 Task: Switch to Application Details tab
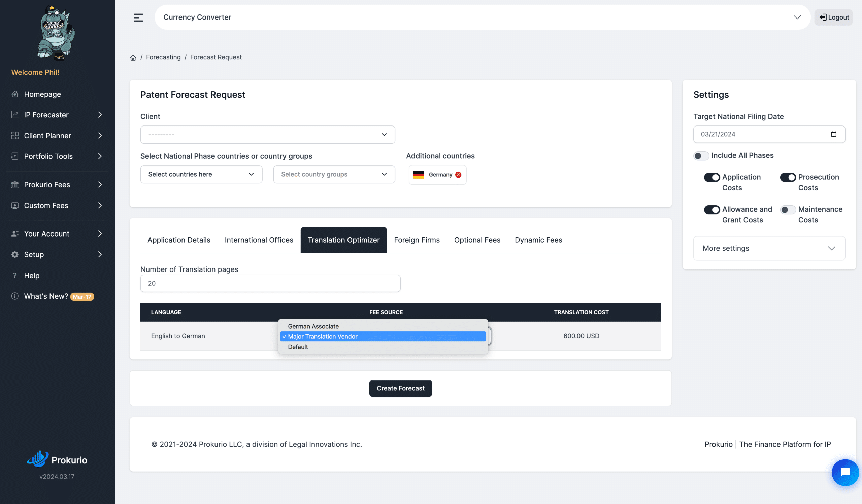(x=178, y=240)
